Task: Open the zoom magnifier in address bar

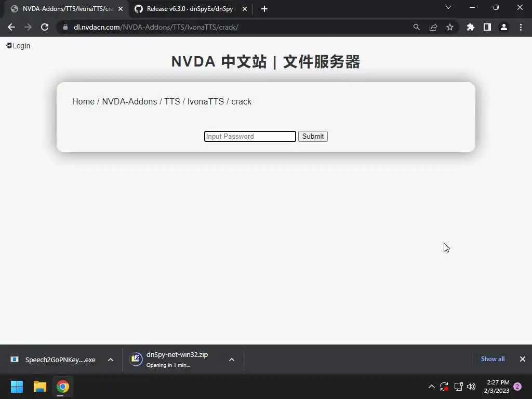Action: tap(416, 27)
